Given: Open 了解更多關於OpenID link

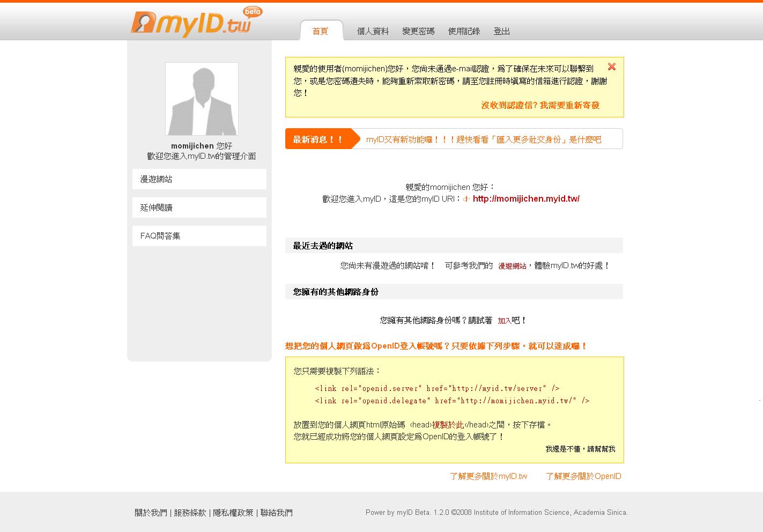Looking at the screenshot, I should pos(583,476).
